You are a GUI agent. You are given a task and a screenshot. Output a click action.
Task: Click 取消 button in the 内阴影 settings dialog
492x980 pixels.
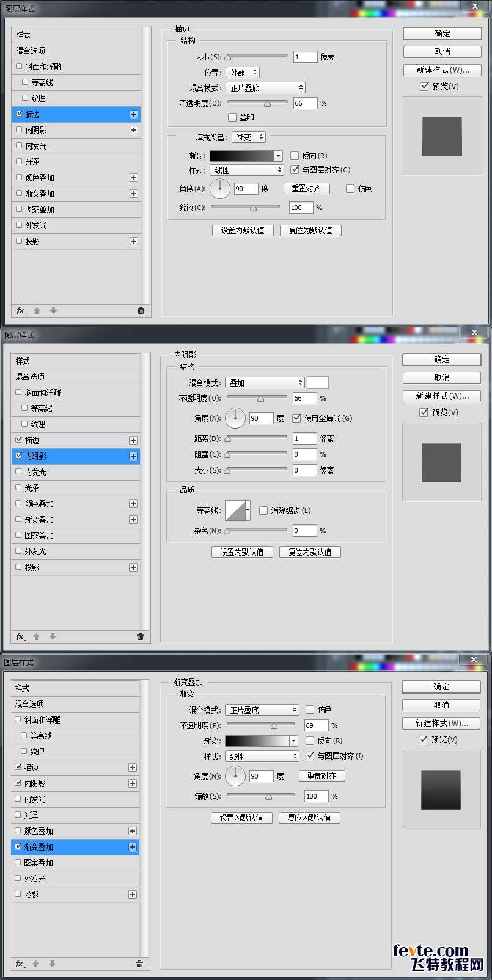tap(442, 377)
